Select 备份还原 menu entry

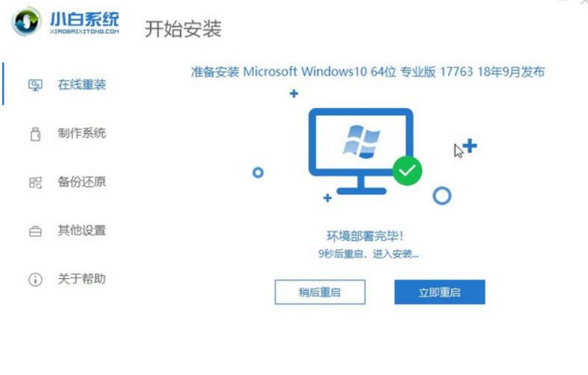68,182
